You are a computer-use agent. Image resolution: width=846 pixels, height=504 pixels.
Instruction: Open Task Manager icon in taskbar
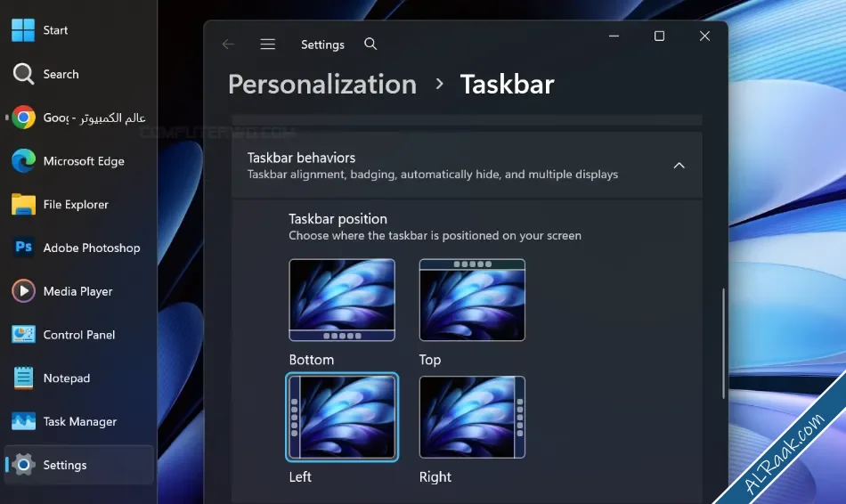pos(23,421)
